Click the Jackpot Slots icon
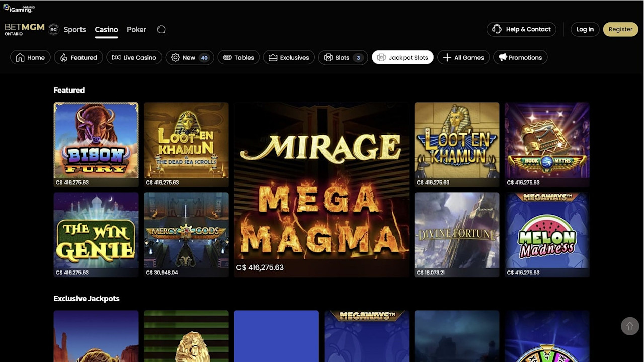This screenshot has height=362, width=644. click(381, 58)
